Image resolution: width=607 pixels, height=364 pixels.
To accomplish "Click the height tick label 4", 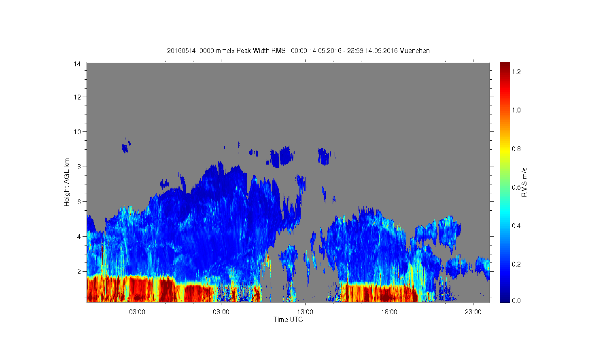I will click(79, 236).
